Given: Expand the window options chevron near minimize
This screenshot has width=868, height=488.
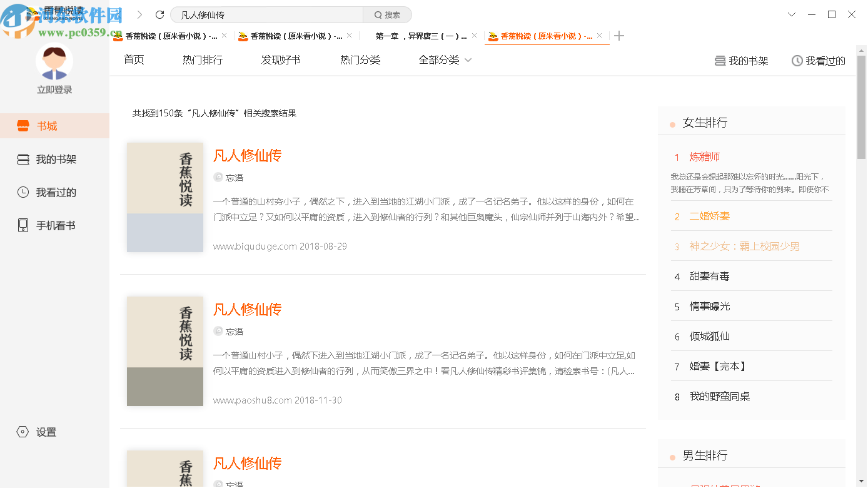Looking at the screenshot, I should pyautogui.click(x=792, y=14).
